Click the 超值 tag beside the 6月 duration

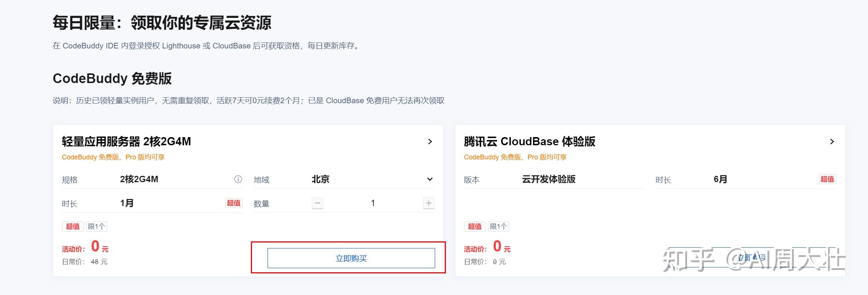pyautogui.click(x=827, y=179)
